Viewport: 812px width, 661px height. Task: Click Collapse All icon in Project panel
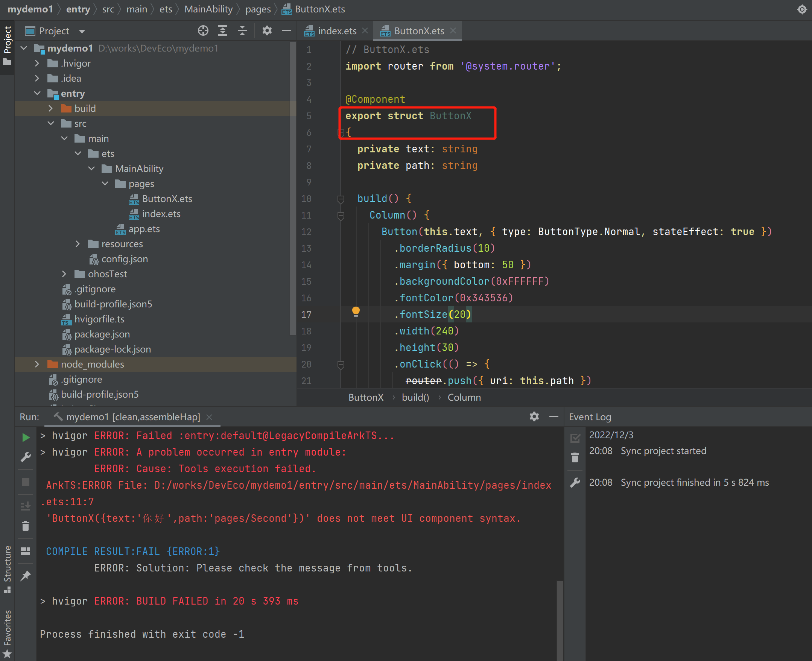[242, 30]
